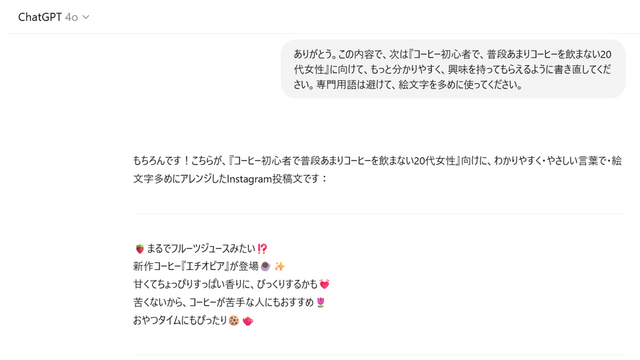This screenshot has height=360, width=640.
Task: Click the teapot emoji at the end of the last line
Action: pyautogui.click(x=248, y=320)
